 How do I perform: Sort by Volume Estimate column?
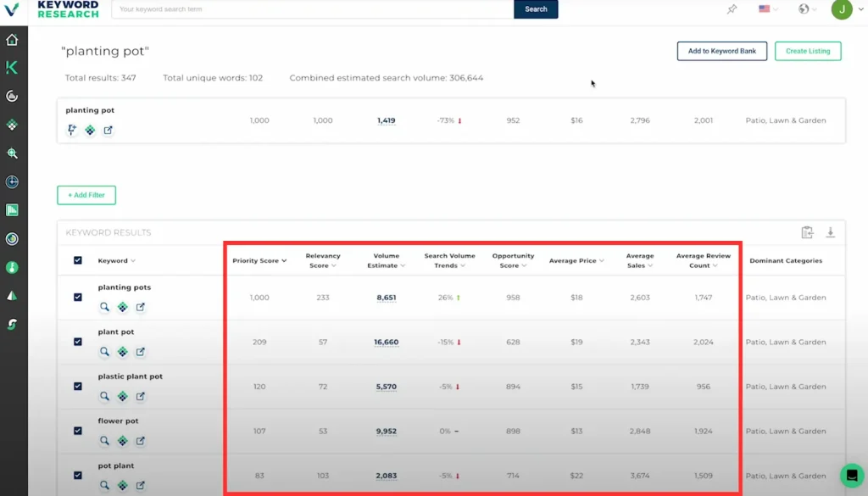click(x=387, y=261)
